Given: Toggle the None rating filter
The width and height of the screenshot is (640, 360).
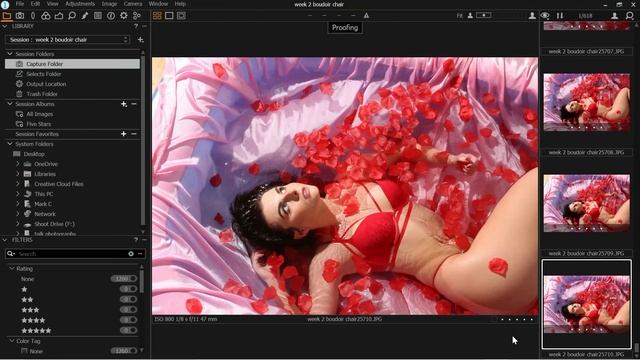Looking at the screenshot, I should tap(124, 279).
